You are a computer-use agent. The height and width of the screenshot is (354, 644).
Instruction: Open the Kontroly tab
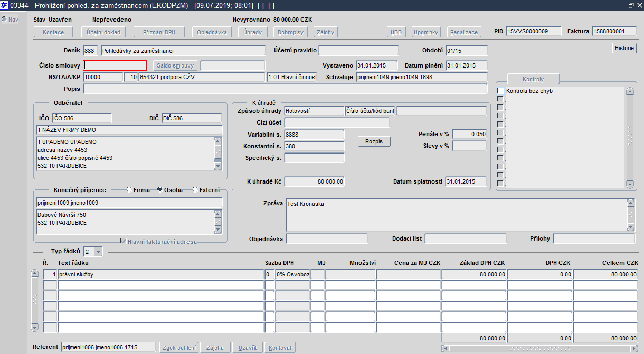tap(533, 79)
